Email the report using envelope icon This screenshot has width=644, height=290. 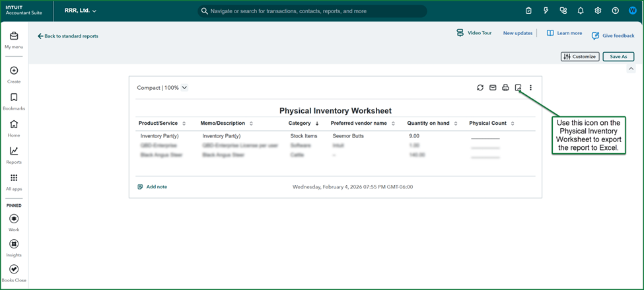click(x=493, y=88)
